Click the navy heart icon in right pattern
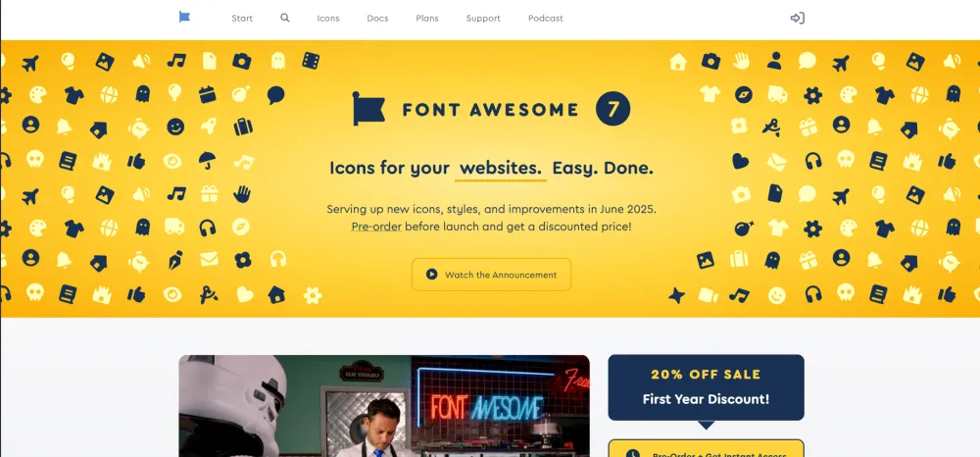The width and height of the screenshot is (980, 457). pyautogui.click(x=740, y=161)
